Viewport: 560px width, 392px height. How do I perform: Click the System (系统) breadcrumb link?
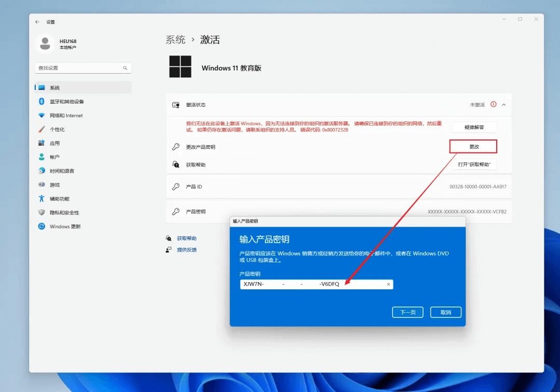tap(175, 39)
